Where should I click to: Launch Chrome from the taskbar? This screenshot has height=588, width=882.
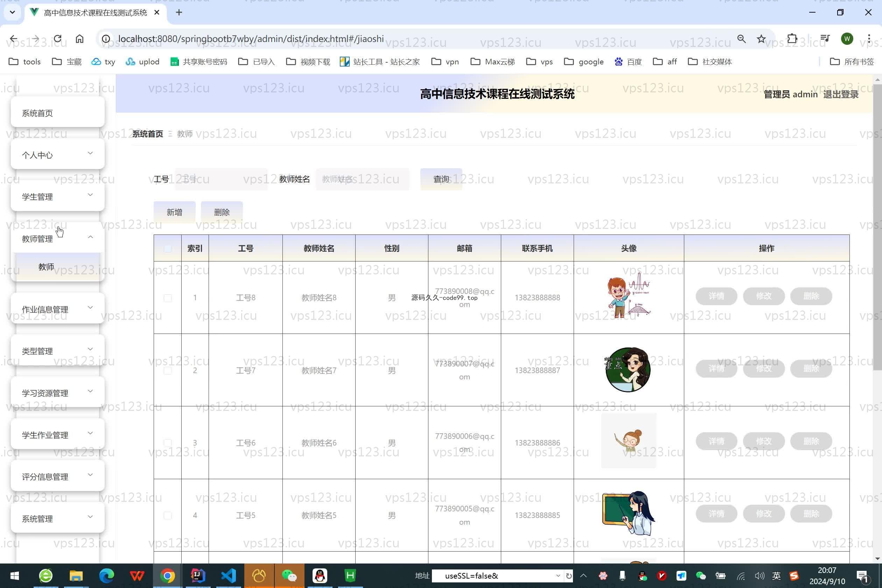coord(168,575)
